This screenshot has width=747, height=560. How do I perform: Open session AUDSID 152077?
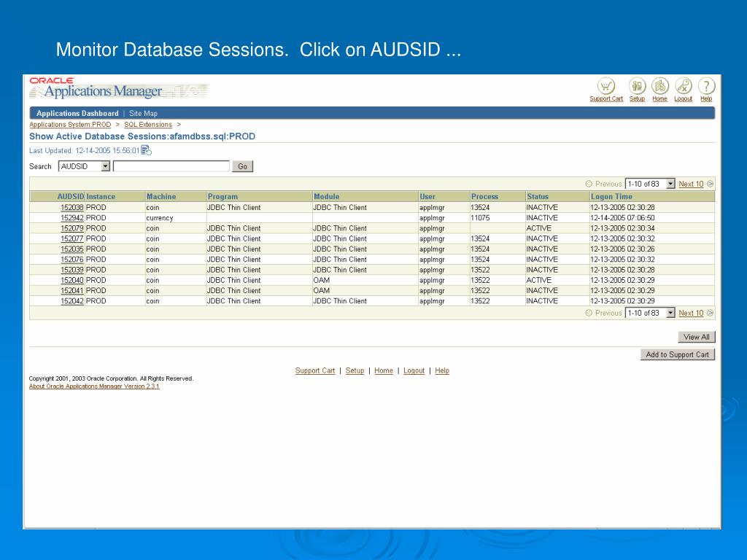pos(72,238)
